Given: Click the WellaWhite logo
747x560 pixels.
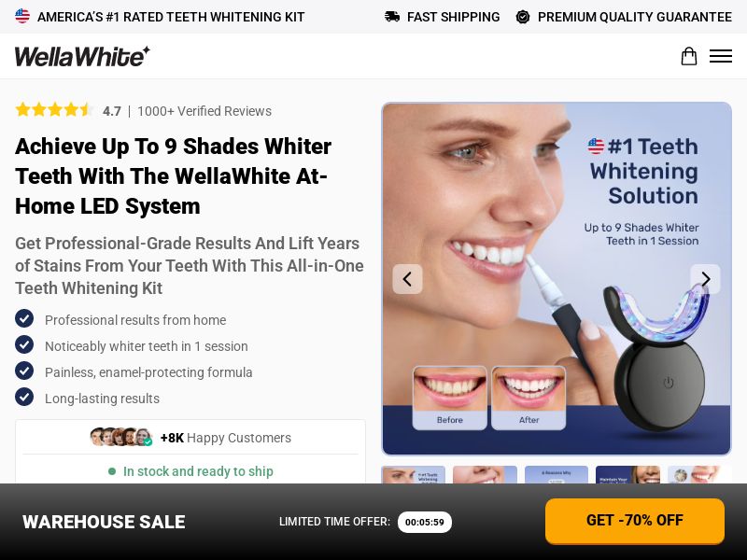Looking at the screenshot, I should coord(82,56).
